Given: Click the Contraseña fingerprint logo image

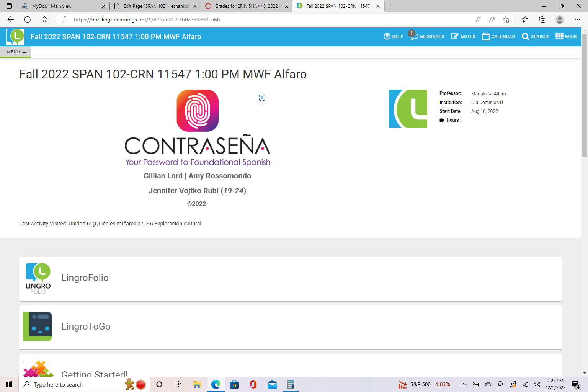Looking at the screenshot, I should pos(198,111).
